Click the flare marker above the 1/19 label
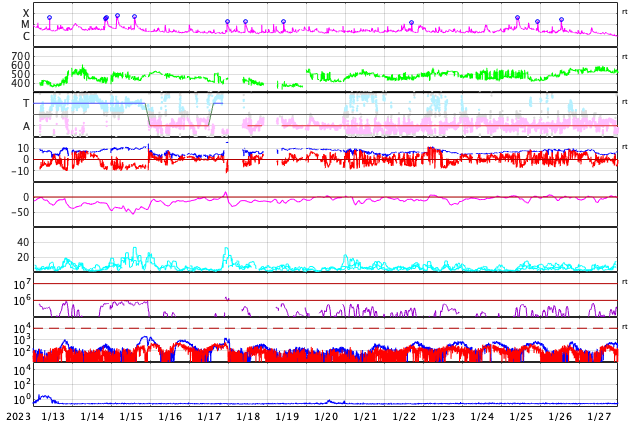The width and height of the screenshot is (634, 424). 283,21
